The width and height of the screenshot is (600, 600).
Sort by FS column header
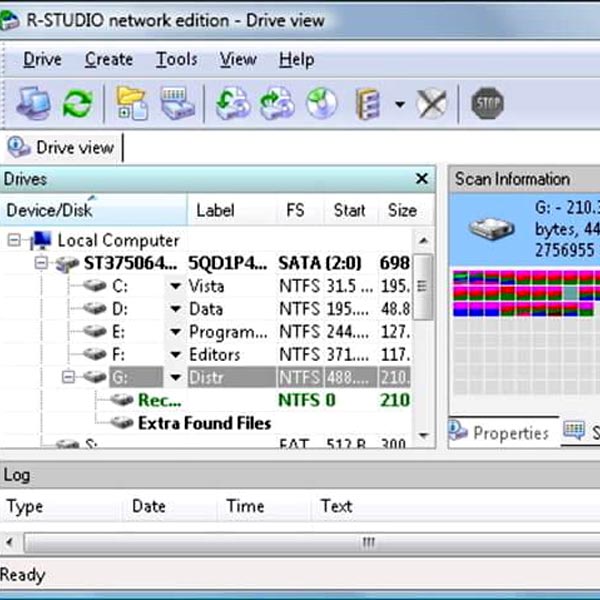[x=300, y=210]
